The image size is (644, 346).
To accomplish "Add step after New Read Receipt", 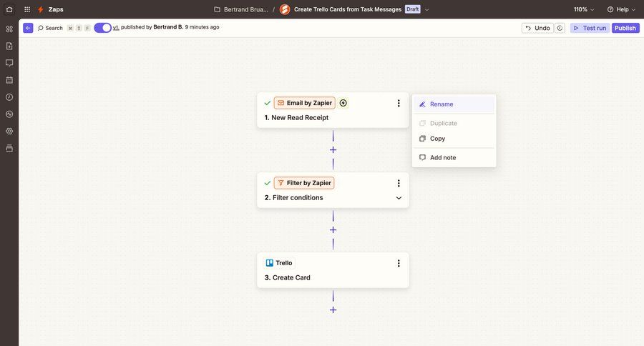I will 333,150.
